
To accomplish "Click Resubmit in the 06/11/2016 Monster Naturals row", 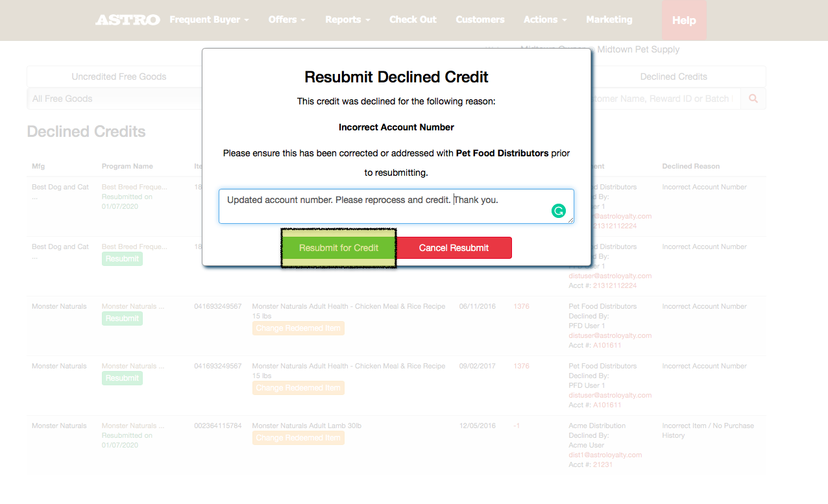I will tap(122, 318).
